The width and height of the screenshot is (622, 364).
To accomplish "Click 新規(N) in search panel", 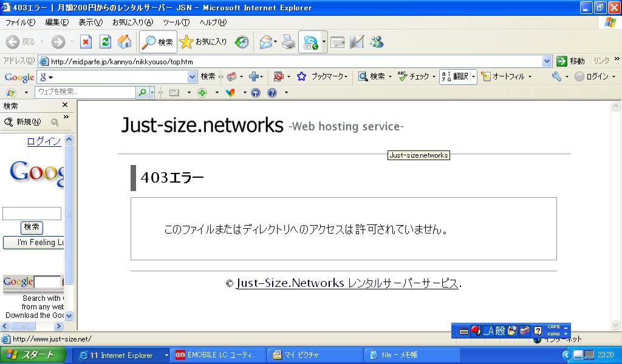I will [22, 122].
